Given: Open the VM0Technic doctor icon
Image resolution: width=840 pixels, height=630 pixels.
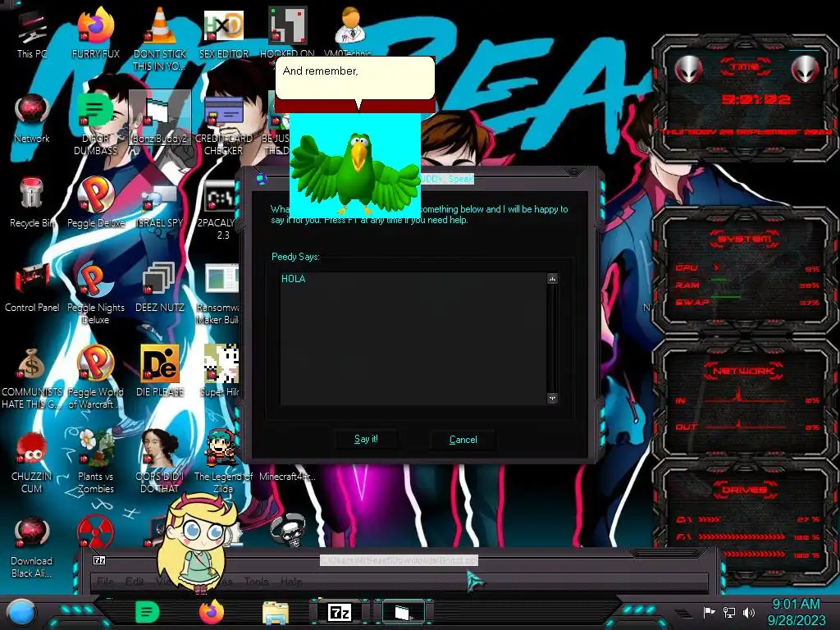Looking at the screenshot, I should [x=349, y=32].
